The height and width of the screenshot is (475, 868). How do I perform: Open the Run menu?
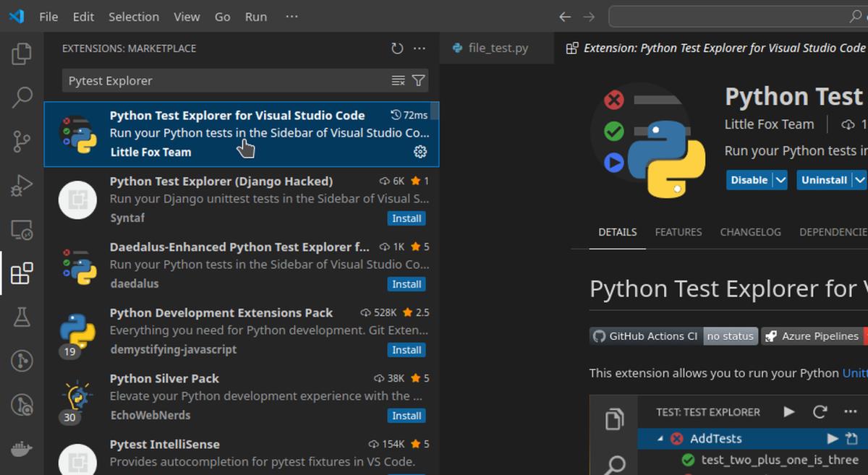click(x=255, y=17)
